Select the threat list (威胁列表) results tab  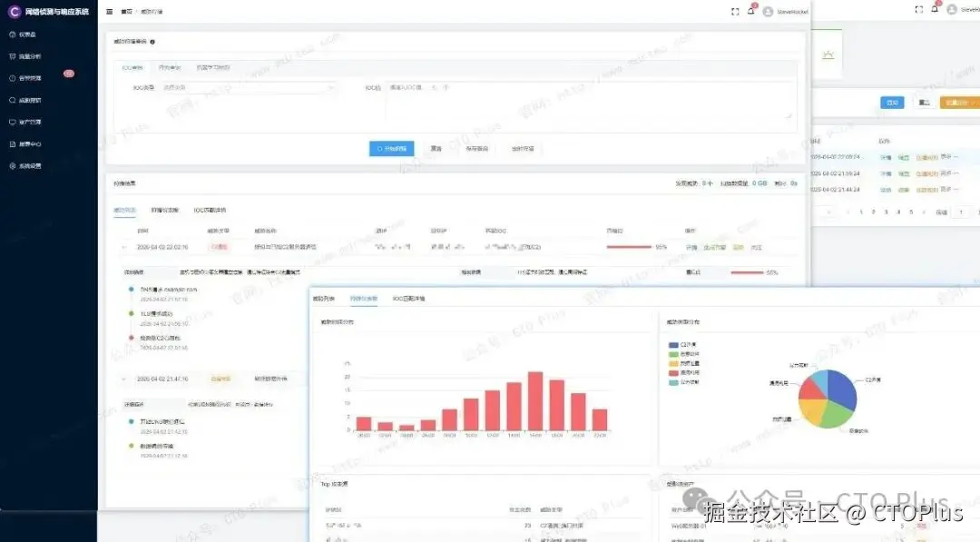click(x=124, y=210)
